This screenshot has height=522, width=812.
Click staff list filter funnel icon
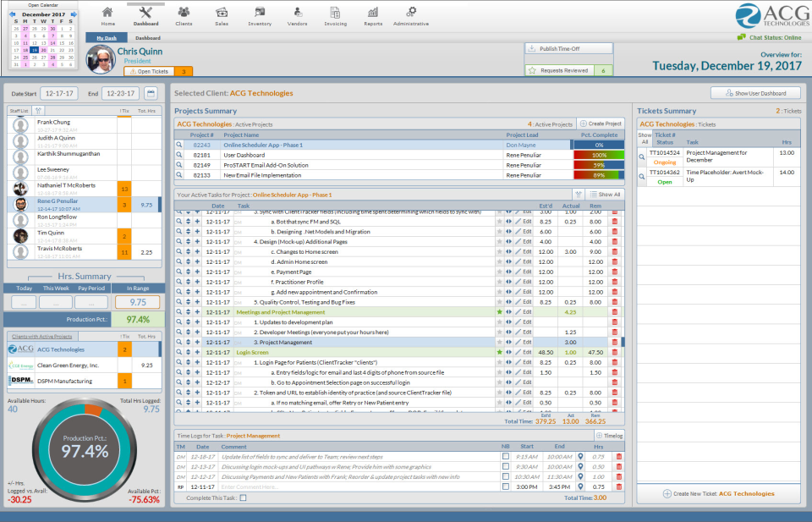click(38, 110)
